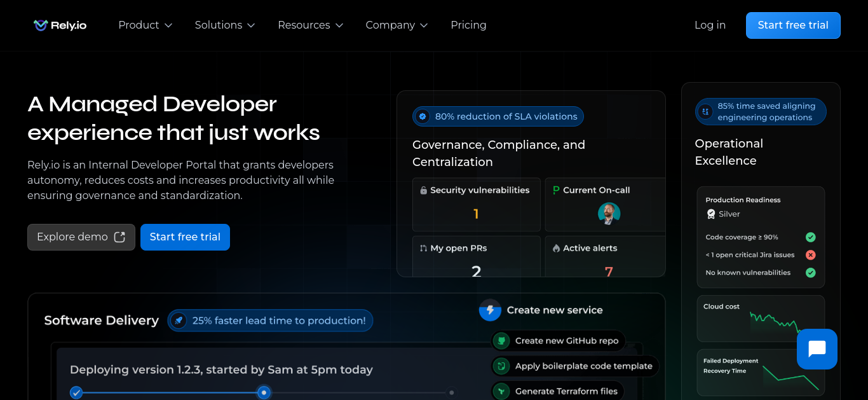
Task: Click the Apply boilerplate code template step
Action: point(576,366)
